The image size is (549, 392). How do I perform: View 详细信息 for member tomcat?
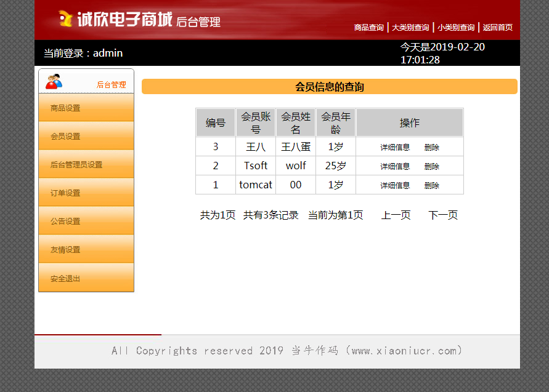point(395,185)
